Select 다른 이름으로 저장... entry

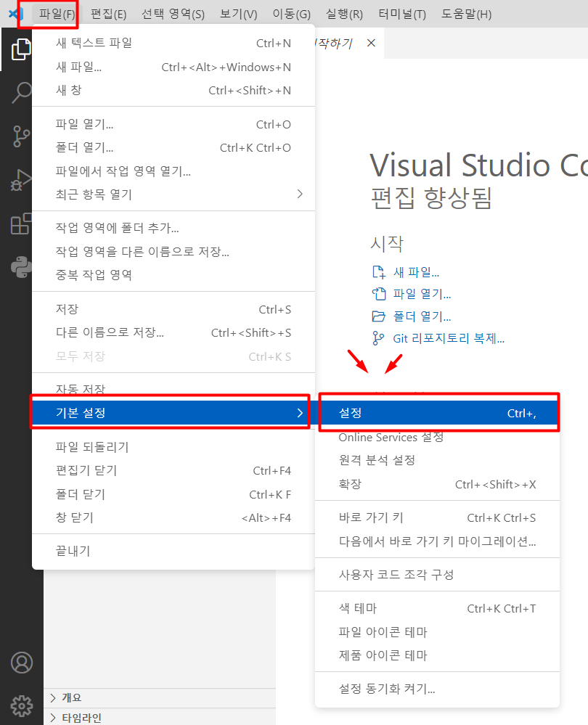(x=173, y=332)
